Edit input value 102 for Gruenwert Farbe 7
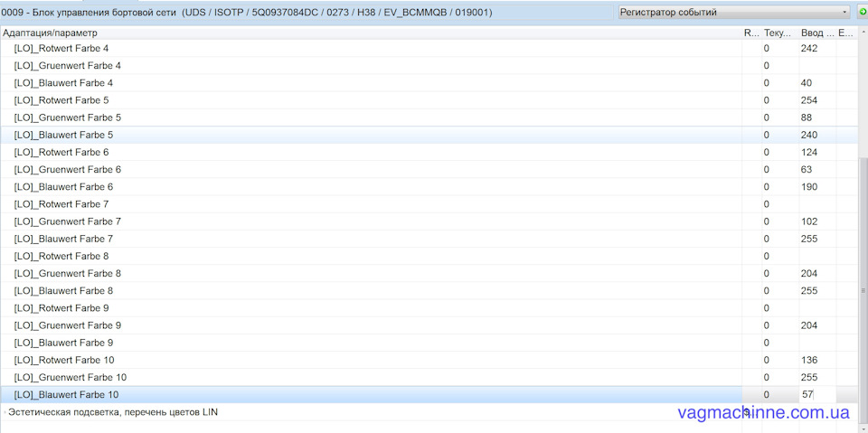This screenshot has width=868, height=433. (x=817, y=221)
